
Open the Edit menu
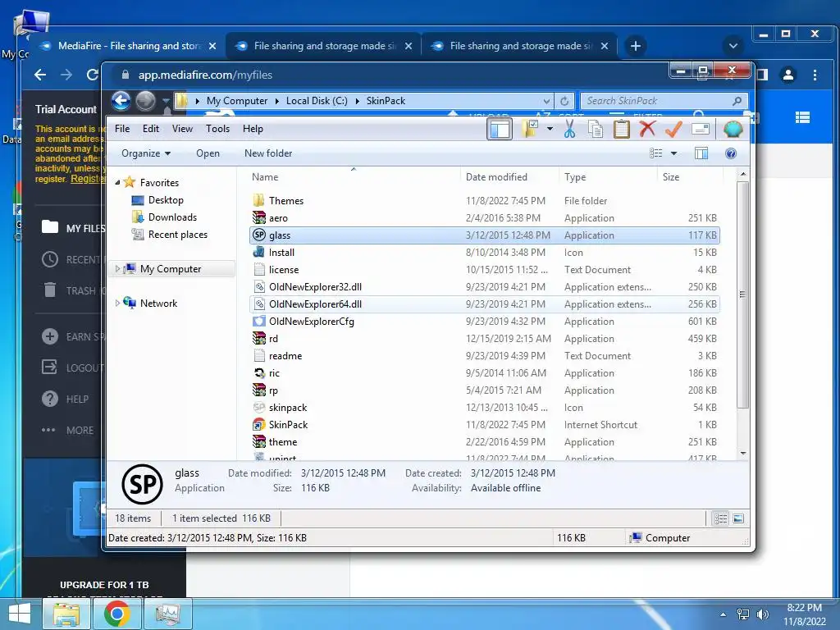click(x=151, y=129)
